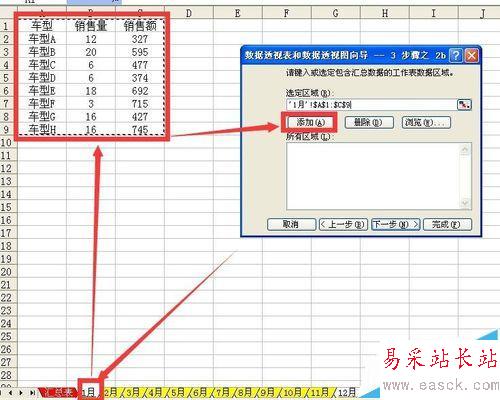500x400 pixels.
Task: Click the previous-sheet navigation arrow
Action: point(11,393)
